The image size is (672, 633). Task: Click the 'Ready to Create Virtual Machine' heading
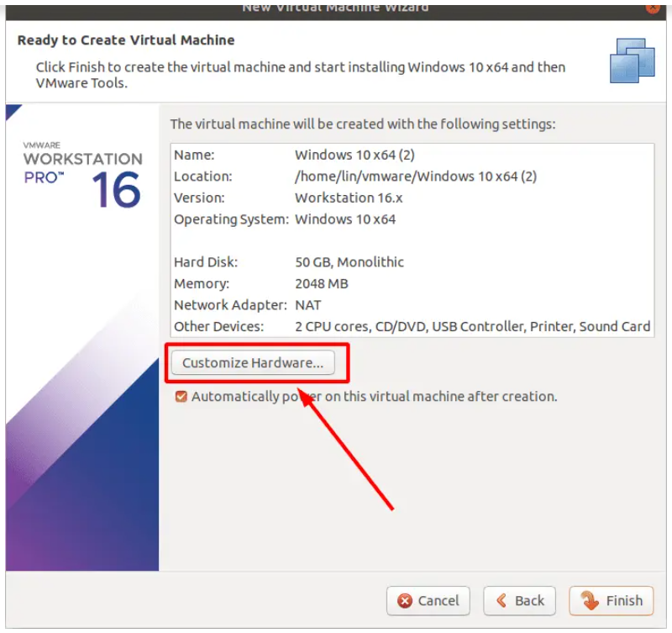(126, 40)
